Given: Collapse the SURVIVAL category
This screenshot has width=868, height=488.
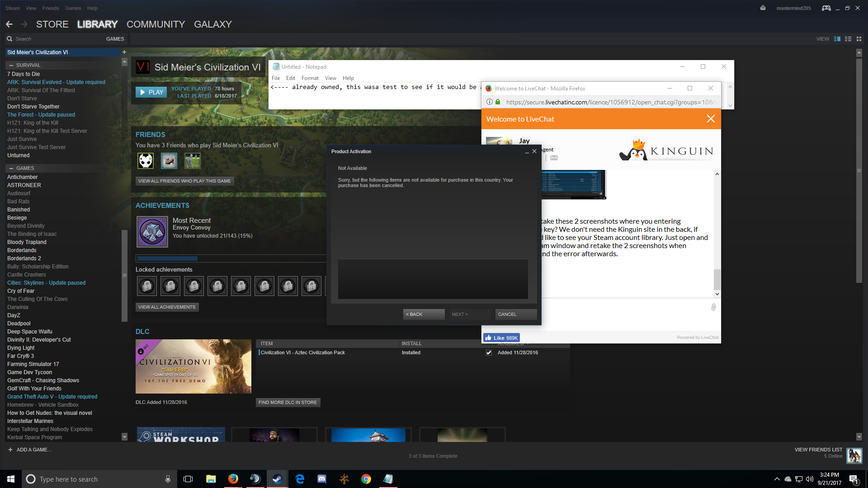Looking at the screenshot, I should coord(11,65).
